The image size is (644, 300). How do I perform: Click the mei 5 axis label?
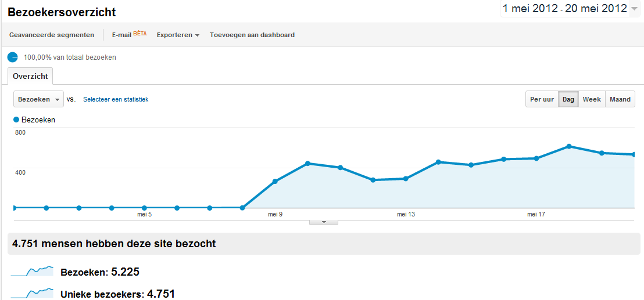coord(145,214)
